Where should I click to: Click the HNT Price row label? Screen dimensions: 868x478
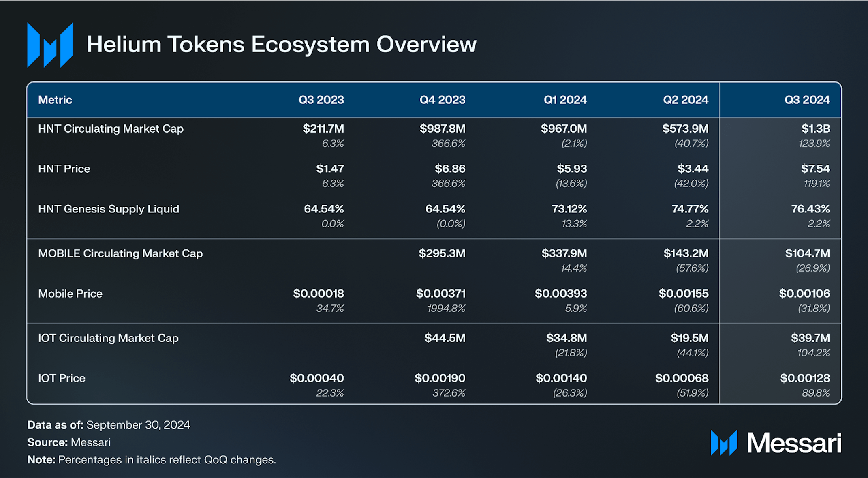(64, 169)
